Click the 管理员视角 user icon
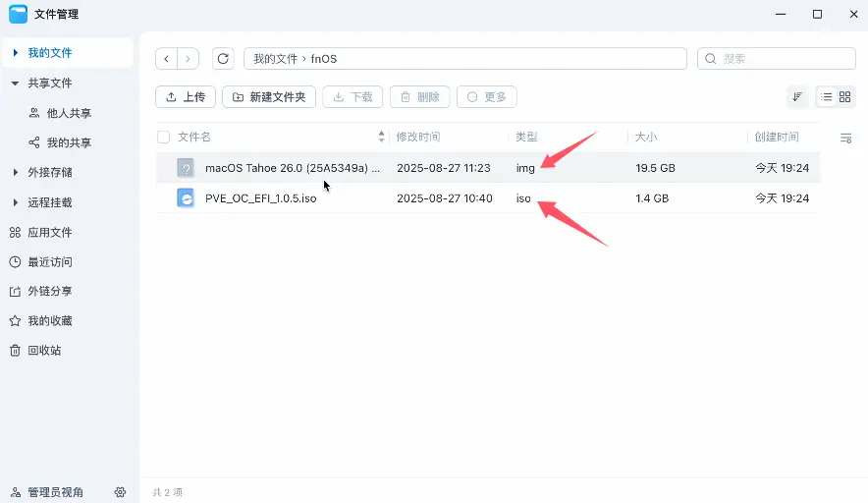Screen dimensions: 868x503 (16, 492)
